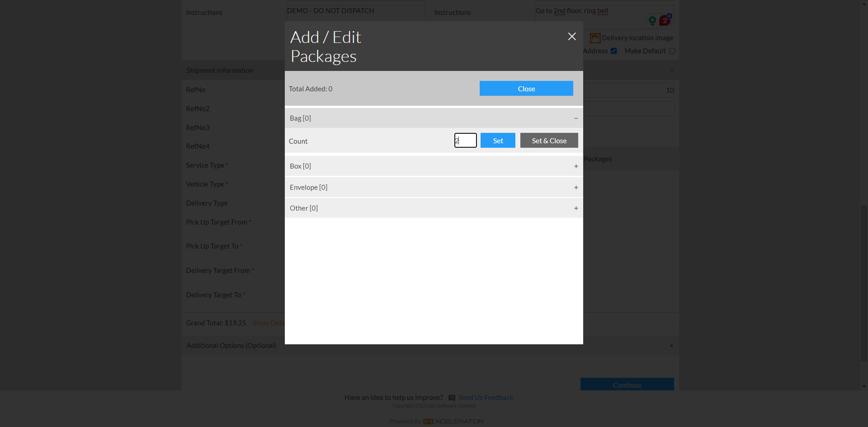Click Set & Close button
This screenshot has height=427, width=868.
point(549,141)
